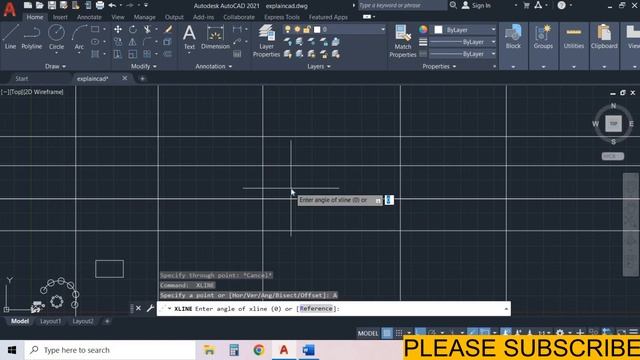Select the Ellipse draw tool
This screenshot has height=360, width=640.
(95, 42)
